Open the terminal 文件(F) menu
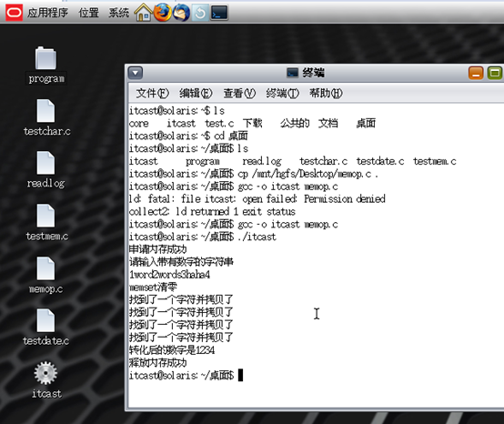Viewport: 504px width, 424px height. [x=152, y=93]
